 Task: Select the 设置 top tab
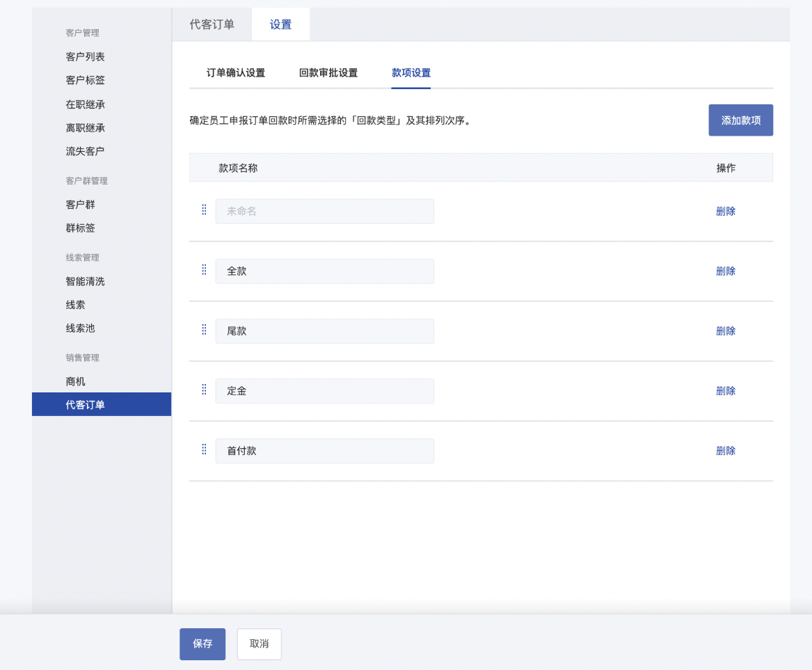coord(280,24)
